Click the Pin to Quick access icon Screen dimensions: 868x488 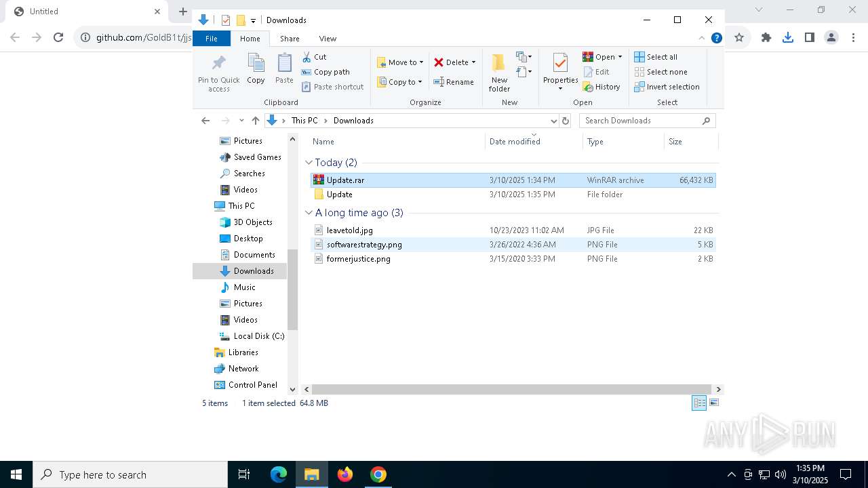coord(218,63)
